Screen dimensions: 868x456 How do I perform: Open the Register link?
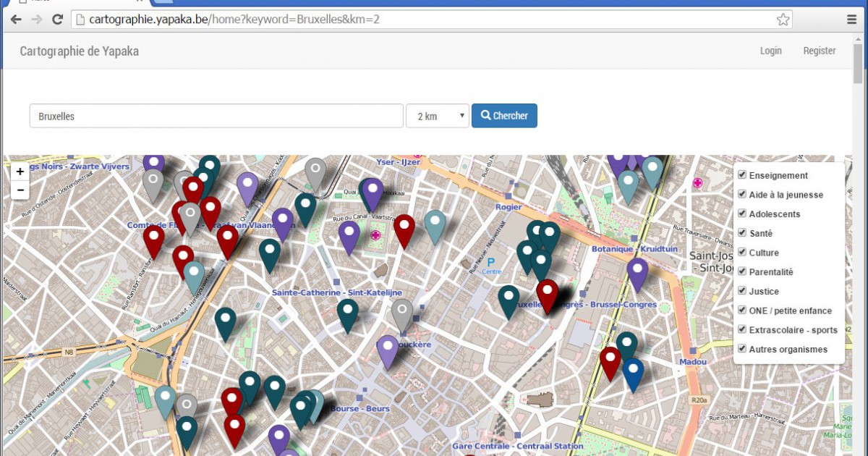click(x=820, y=51)
